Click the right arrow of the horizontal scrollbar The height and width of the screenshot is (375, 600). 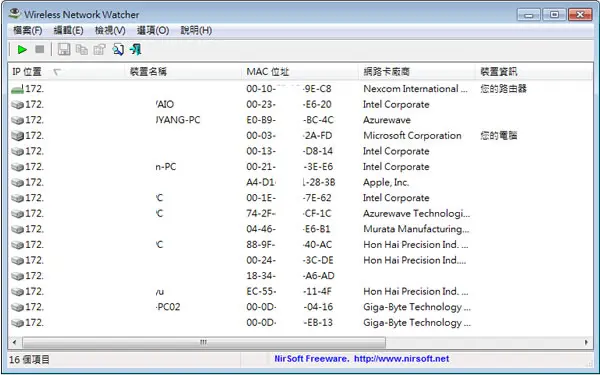click(586, 342)
